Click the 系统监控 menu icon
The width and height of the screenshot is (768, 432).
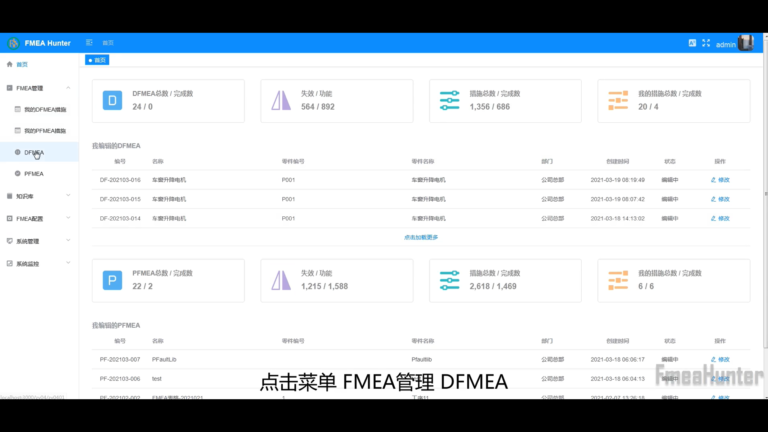pos(9,264)
